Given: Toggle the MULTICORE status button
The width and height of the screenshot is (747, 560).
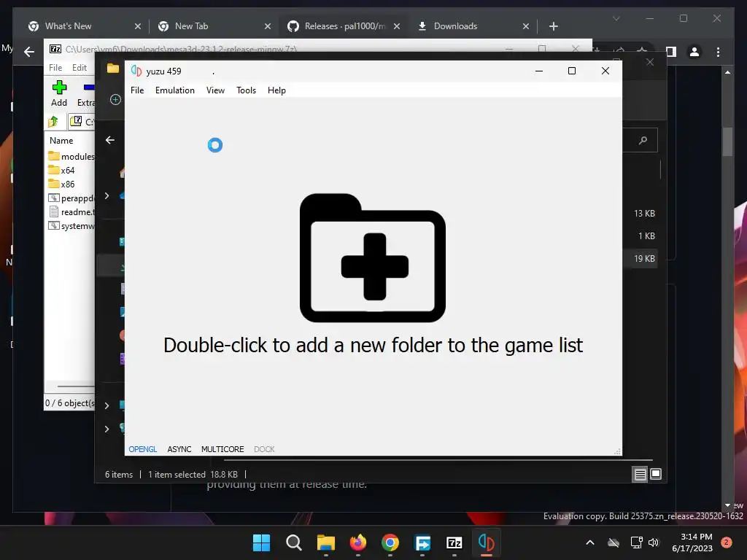Looking at the screenshot, I should tap(222, 449).
